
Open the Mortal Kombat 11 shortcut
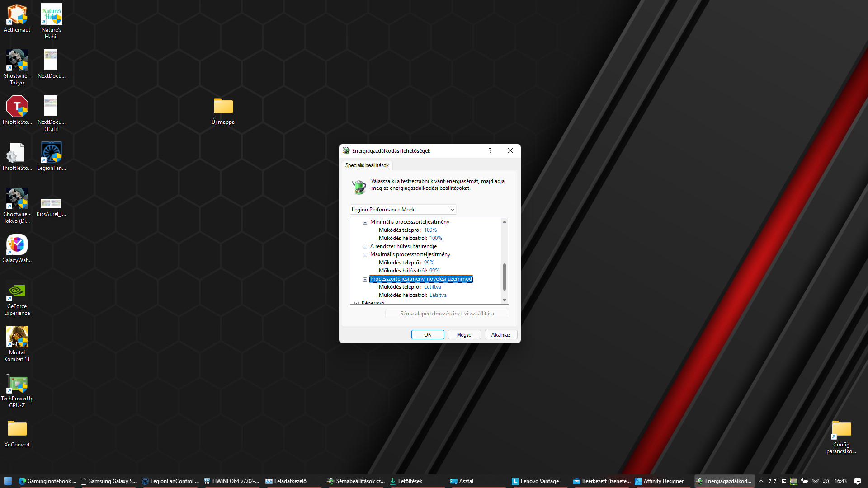click(x=17, y=344)
